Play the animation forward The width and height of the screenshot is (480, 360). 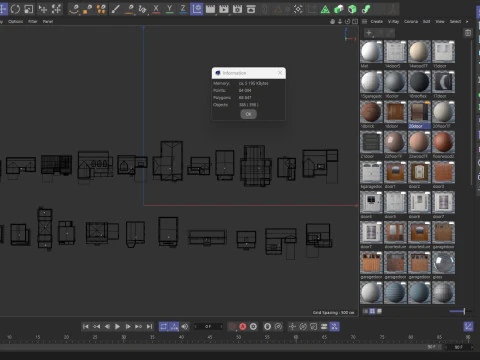[x=117, y=326]
